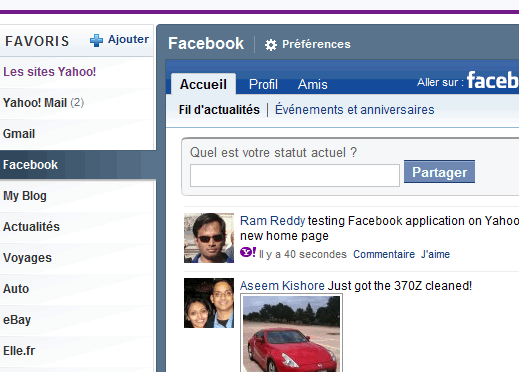Click Commentaire under Ram Reddy's post
The image size is (519, 372).
384,254
